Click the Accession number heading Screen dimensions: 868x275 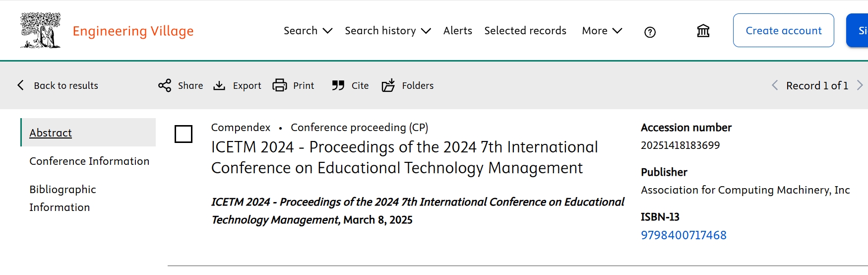click(686, 128)
